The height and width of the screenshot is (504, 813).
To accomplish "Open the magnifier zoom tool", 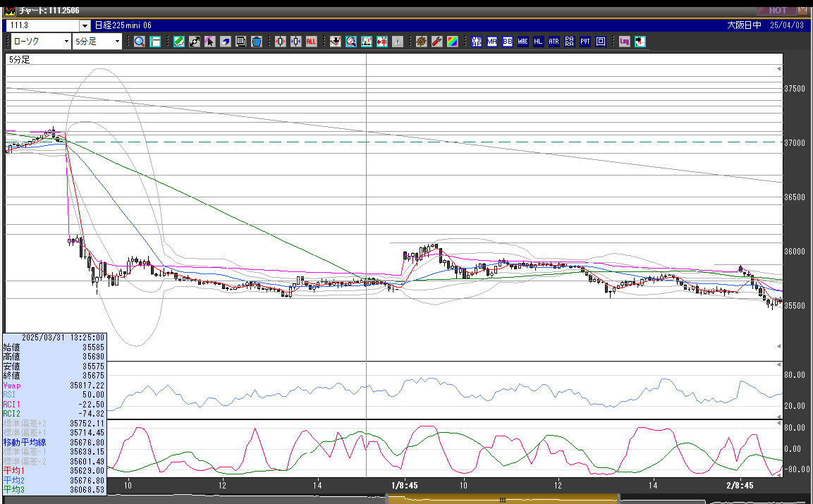I will click(x=140, y=42).
